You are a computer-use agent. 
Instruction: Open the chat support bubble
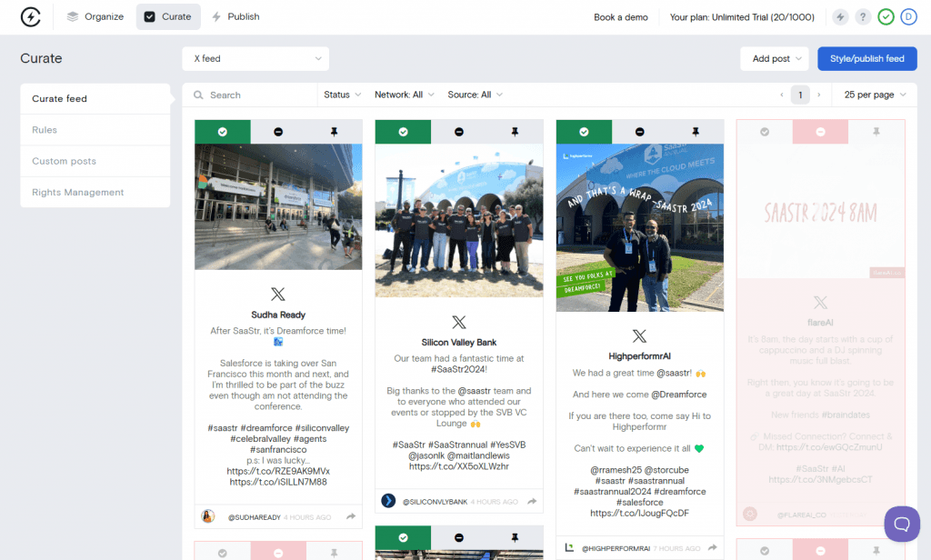click(x=902, y=524)
